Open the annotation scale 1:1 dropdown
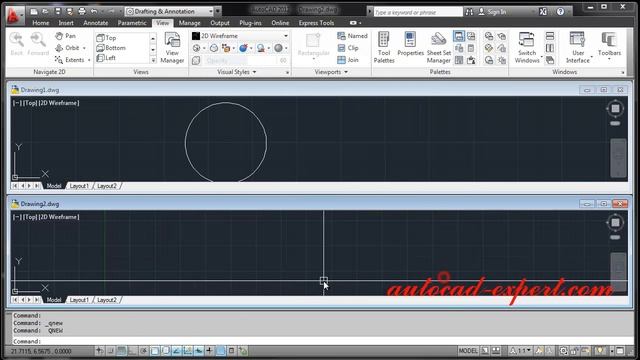Screen dimensions: 640x360 (x=520, y=351)
